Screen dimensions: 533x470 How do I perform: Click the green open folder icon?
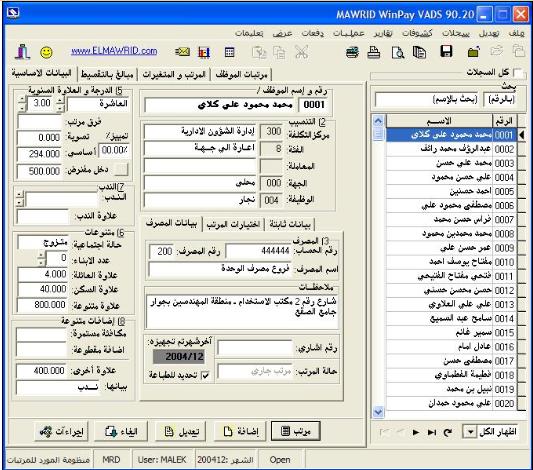point(473,52)
